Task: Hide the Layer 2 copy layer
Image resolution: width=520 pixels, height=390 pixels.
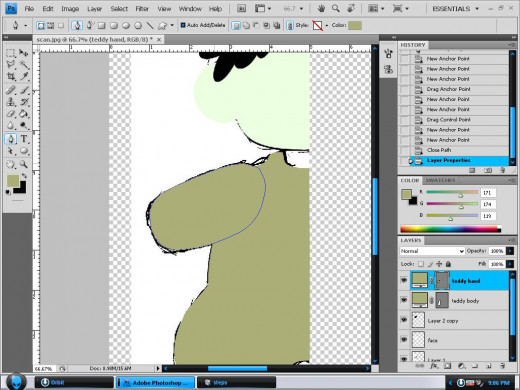Action: coord(404,320)
